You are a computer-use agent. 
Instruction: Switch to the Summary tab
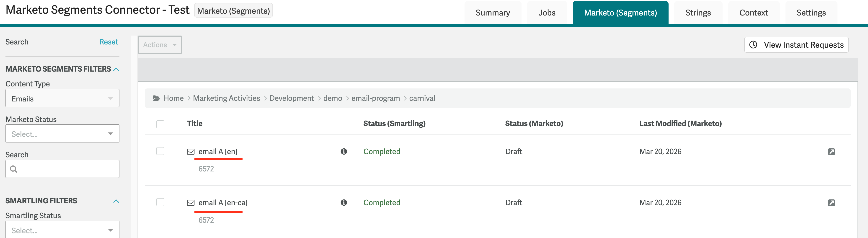[493, 13]
